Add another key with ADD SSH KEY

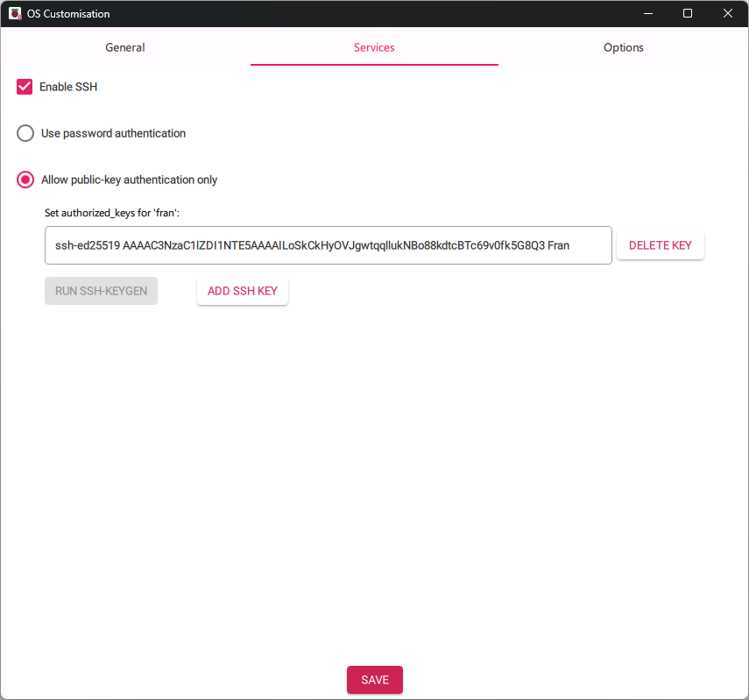pyautogui.click(x=242, y=291)
